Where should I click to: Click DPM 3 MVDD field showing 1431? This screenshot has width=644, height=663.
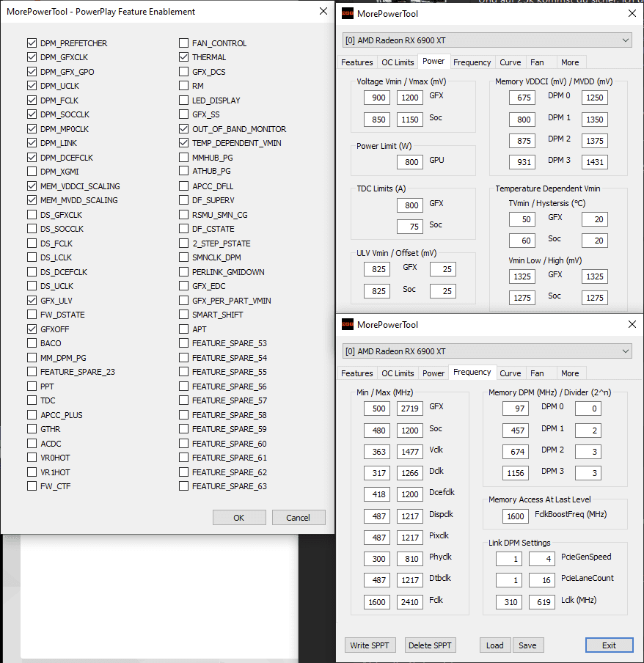click(x=595, y=162)
